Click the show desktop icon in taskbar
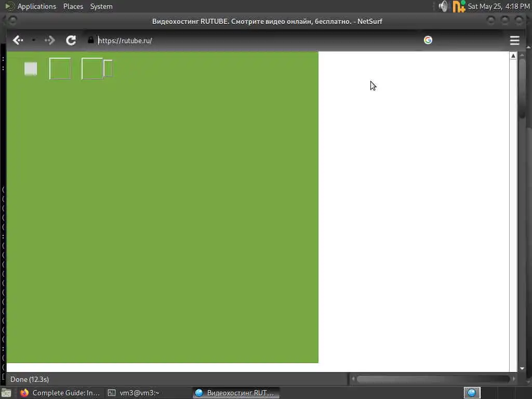Screen dimensions: 532x399 [x=6, y=393]
